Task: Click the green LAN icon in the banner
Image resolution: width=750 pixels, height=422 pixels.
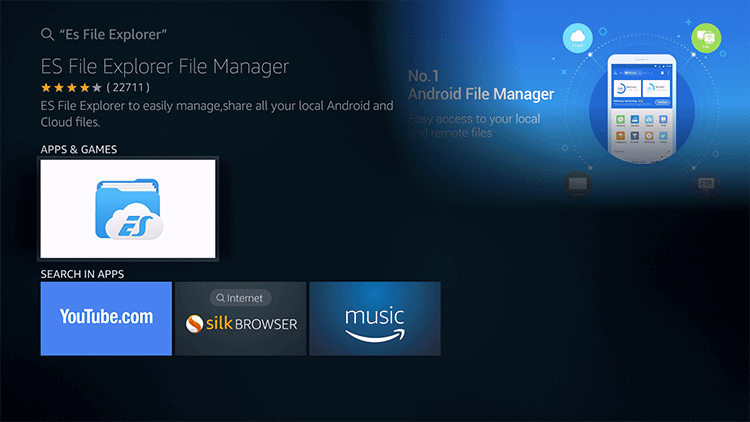Action: coord(706,37)
